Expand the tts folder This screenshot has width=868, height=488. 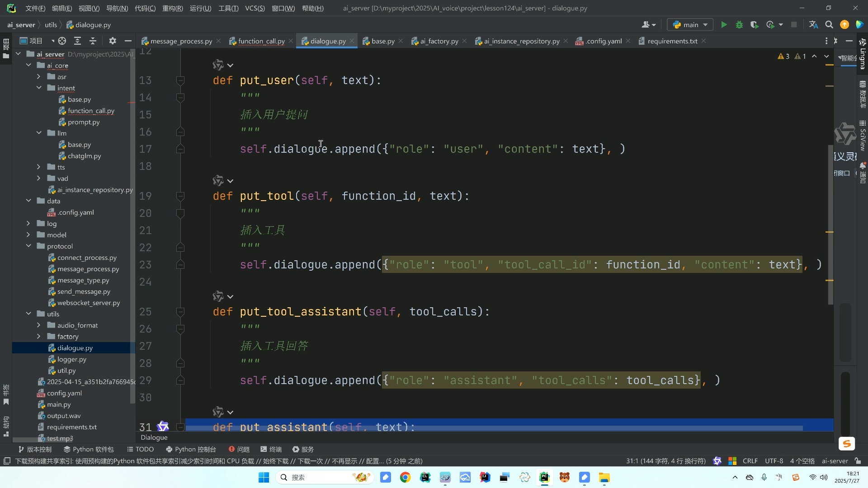click(x=39, y=167)
